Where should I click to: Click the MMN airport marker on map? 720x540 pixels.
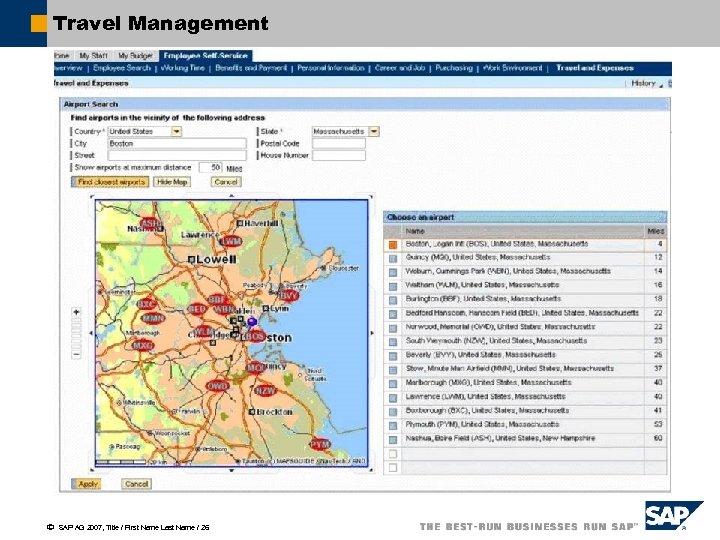click(x=153, y=318)
